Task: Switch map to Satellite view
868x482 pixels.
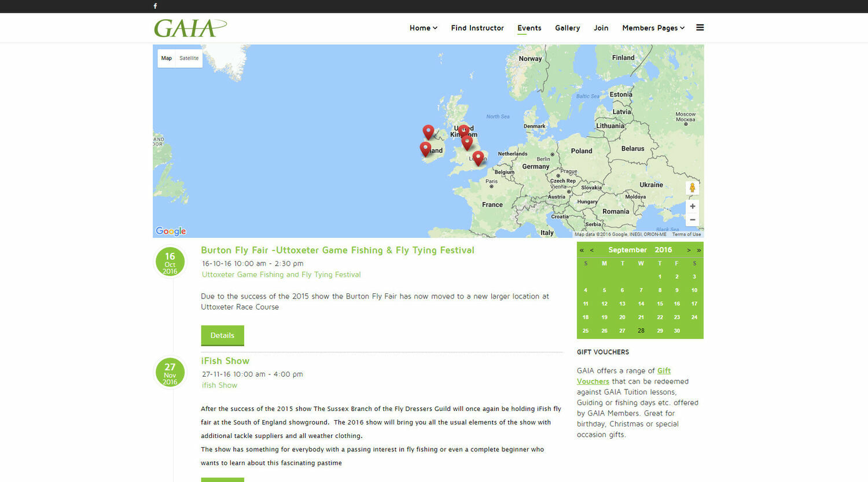Action: 189,58
